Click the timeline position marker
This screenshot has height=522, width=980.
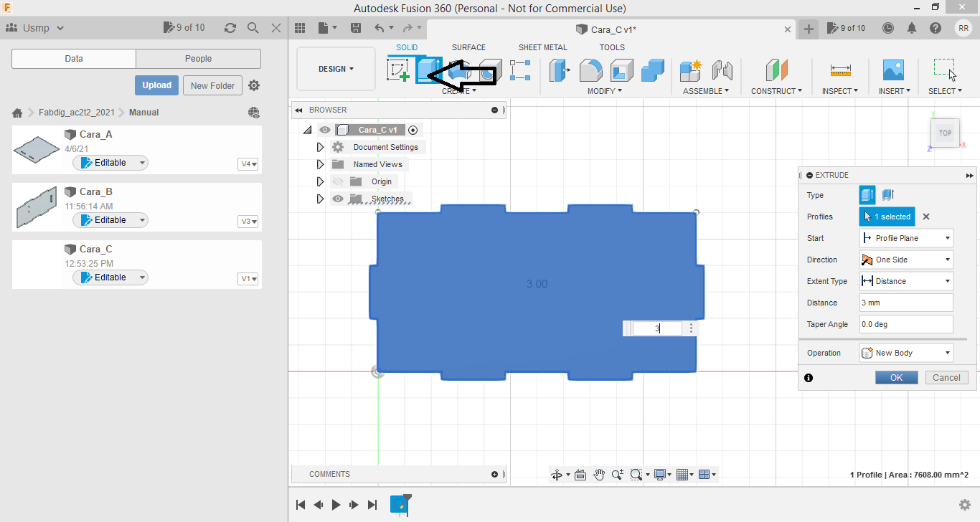407,504
